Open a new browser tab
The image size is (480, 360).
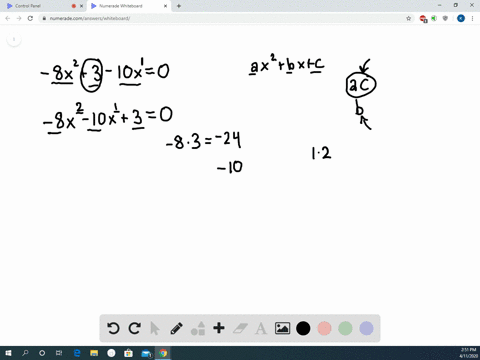pos(179,6)
